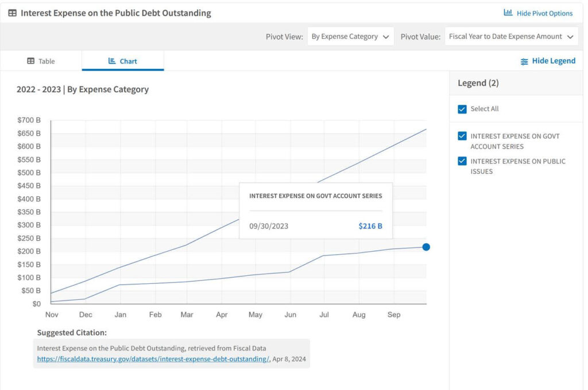Image resolution: width=588 pixels, height=390 pixels.
Task: Uncheck the Select All checkbox
Action: [462, 109]
